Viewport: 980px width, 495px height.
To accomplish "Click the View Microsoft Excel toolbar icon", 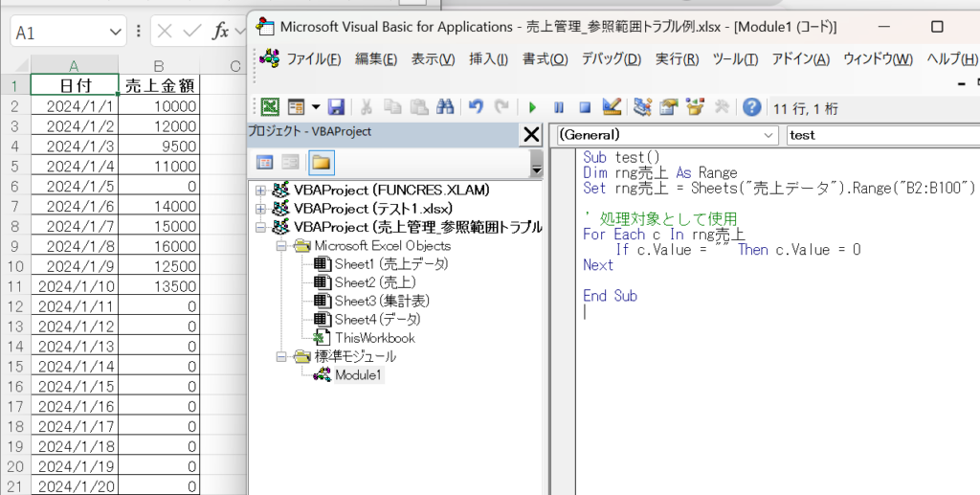I will [269, 107].
